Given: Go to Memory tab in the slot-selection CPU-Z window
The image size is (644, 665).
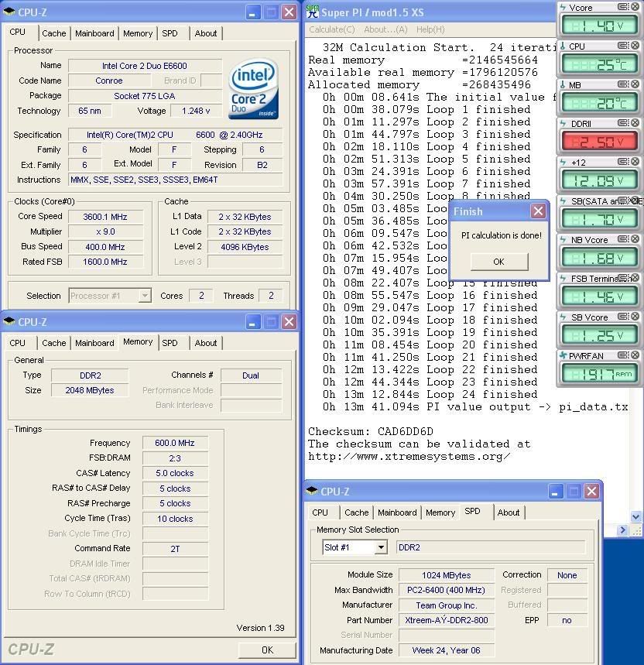Looking at the screenshot, I should tap(440, 512).
